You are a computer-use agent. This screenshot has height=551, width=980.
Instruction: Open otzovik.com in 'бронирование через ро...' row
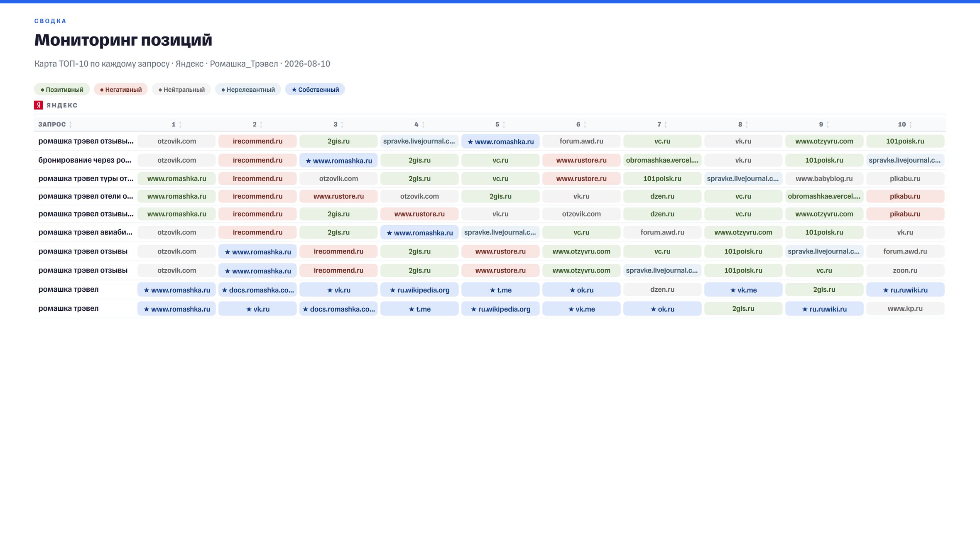(x=177, y=160)
